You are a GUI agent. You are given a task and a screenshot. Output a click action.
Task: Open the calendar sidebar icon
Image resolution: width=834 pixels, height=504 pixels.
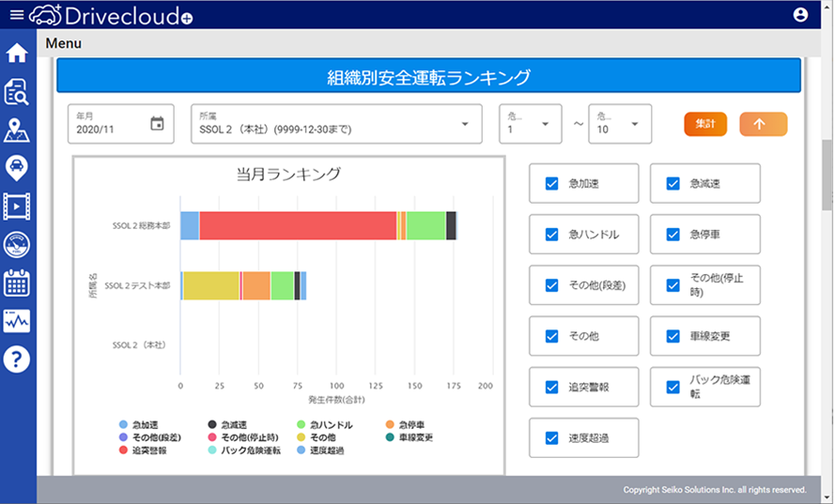pos(17,283)
